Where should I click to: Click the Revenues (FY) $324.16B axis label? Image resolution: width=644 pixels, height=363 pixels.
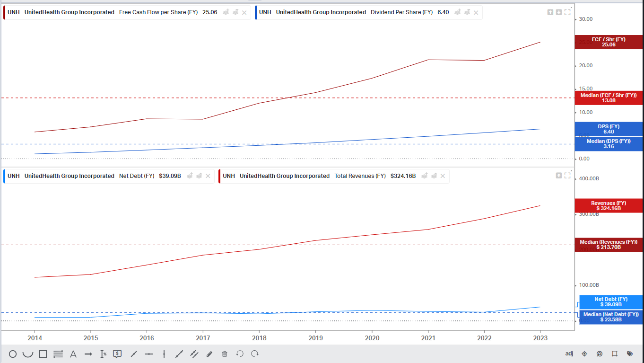[x=609, y=206]
